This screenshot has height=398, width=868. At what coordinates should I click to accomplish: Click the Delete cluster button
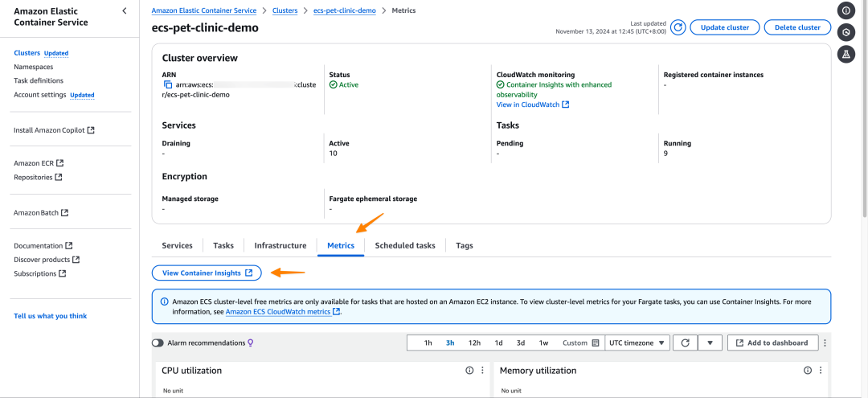point(798,27)
